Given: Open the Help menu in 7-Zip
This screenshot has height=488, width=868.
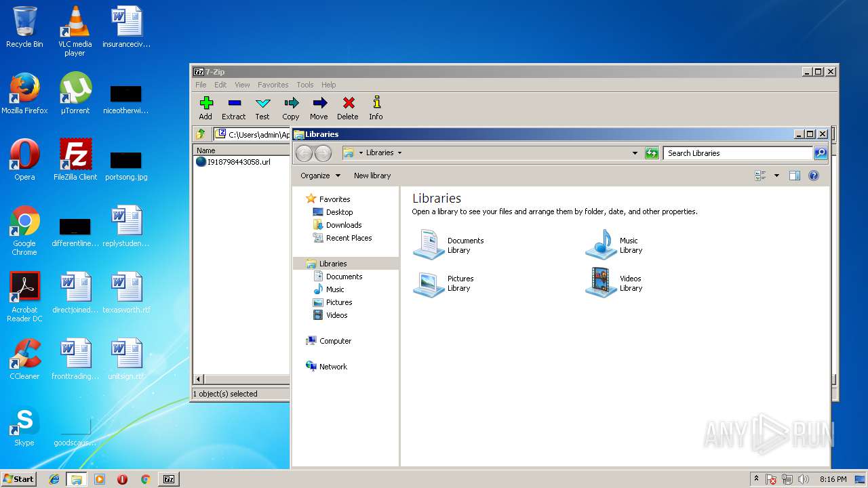Looking at the screenshot, I should coord(329,85).
